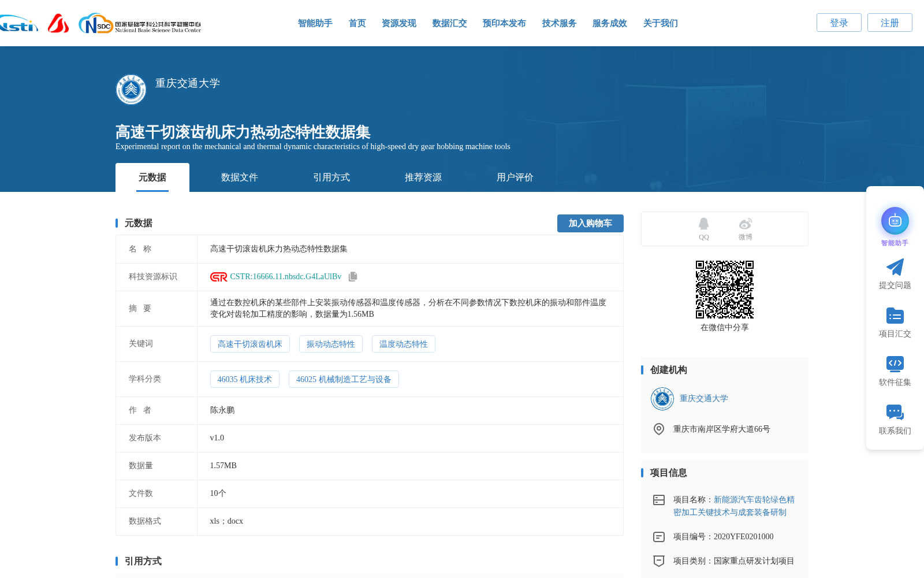The width and height of the screenshot is (924, 578).
Task: Click keyword tag 振动动态特性
Action: [x=331, y=344]
